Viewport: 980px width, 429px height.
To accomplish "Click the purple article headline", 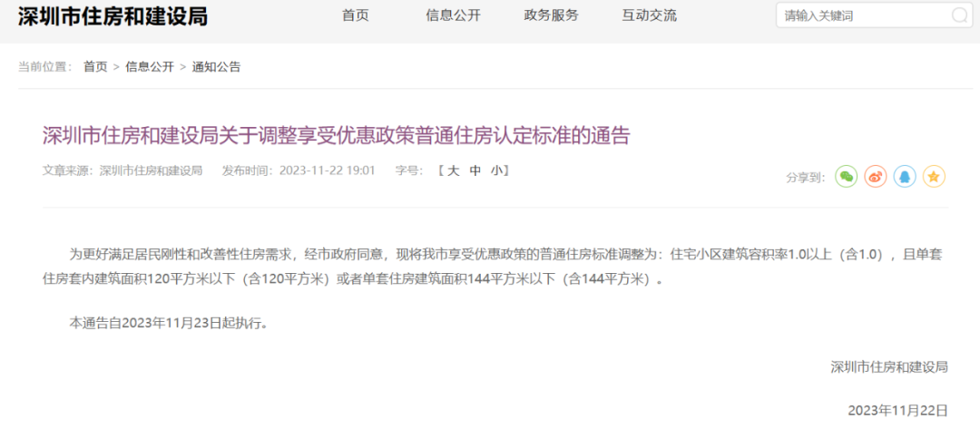I will 337,135.
